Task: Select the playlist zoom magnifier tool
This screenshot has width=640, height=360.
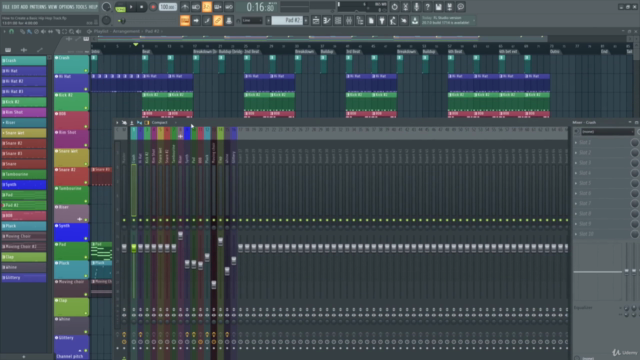Action: click(71, 31)
